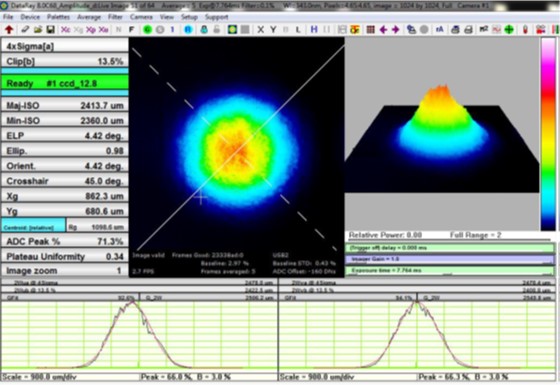Click the Relative Power 0.00 text
The image size is (560, 385).
(x=385, y=235)
